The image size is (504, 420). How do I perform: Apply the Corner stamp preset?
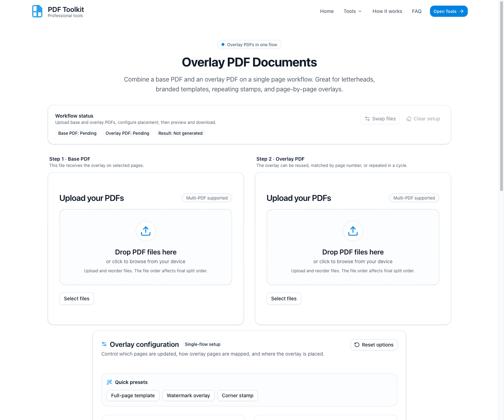pos(237,395)
